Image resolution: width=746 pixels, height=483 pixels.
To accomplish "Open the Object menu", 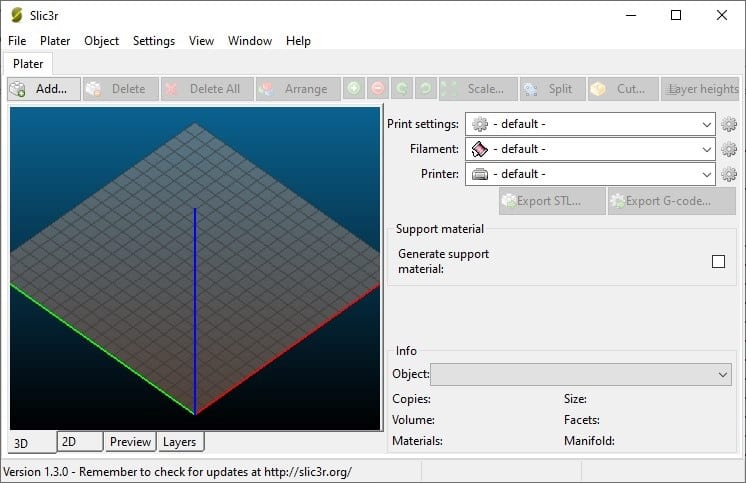I will (101, 41).
